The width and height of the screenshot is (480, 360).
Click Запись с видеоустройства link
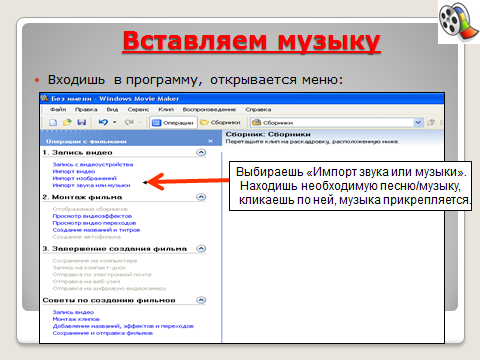click(x=93, y=164)
